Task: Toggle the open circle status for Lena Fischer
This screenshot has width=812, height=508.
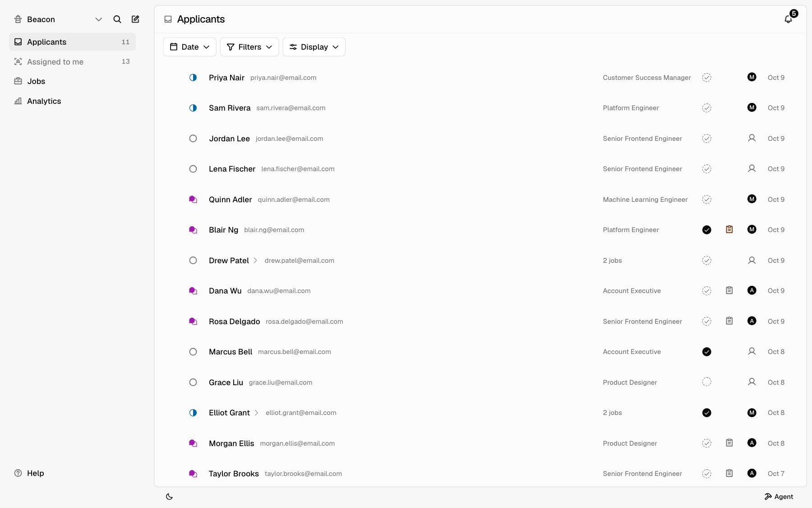Action: (x=193, y=169)
